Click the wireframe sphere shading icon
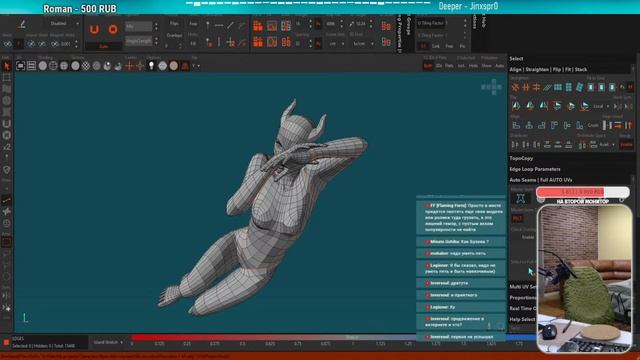 (x=53, y=66)
